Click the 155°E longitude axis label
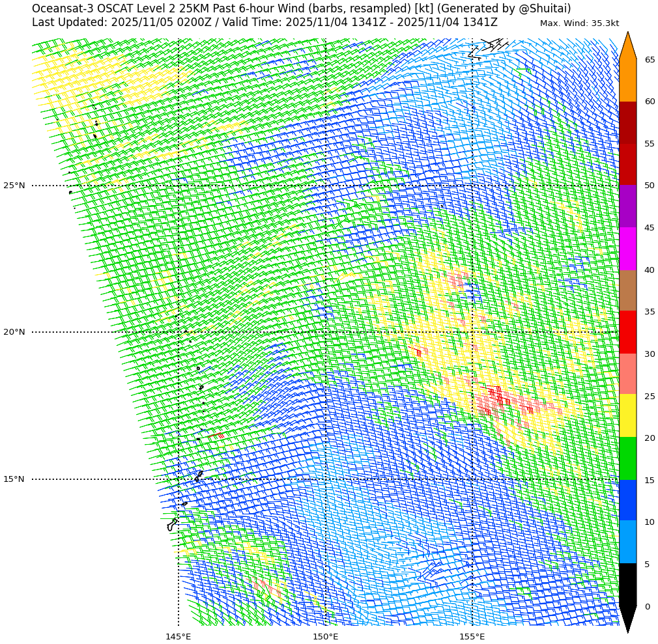The image size is (658, 644). click(x=472, y=636)
